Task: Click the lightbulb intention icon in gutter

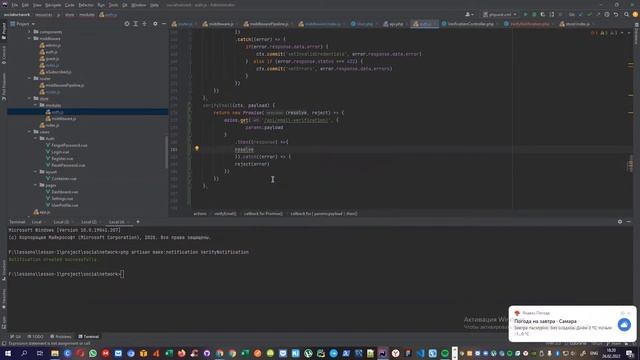Action: [197, 149]
